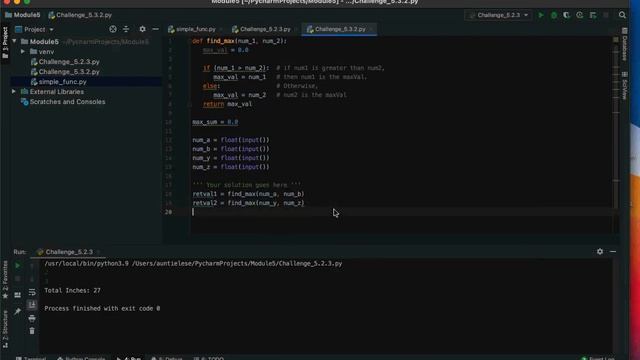
Task: Open the Favorites side tool window
Action: [5, 280]
